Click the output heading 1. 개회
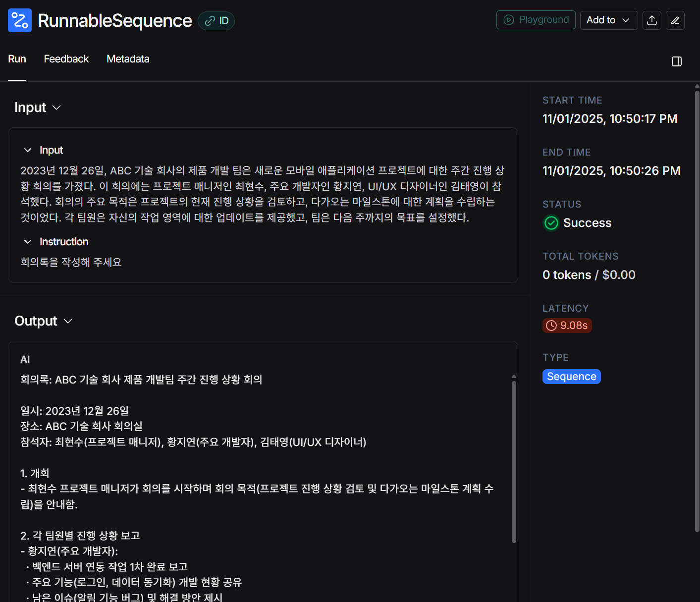The width and height of the screenshot is (700, 602). 35,473
